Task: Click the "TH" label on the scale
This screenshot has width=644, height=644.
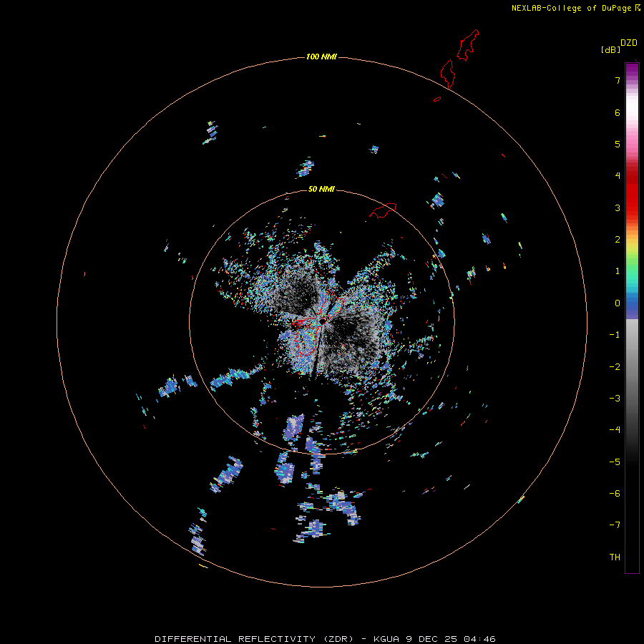Action: [x=615, y=557]
